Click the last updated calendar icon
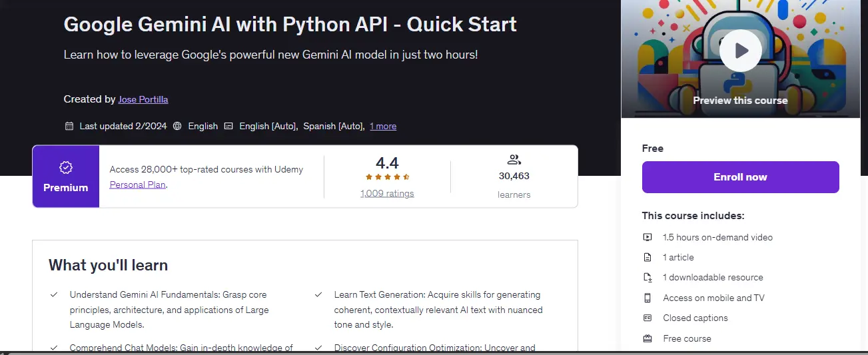Viewport: 868px width, 355px height. click(x=69, y=126)
